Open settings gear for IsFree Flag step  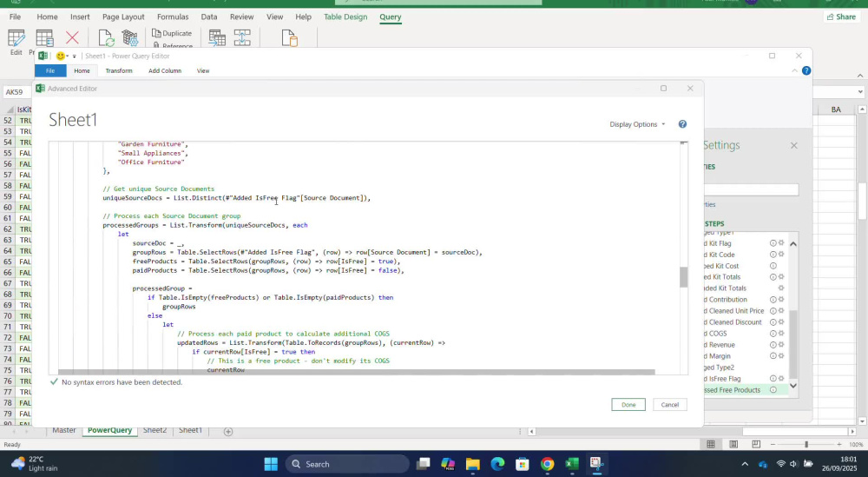tap(781, 379)
